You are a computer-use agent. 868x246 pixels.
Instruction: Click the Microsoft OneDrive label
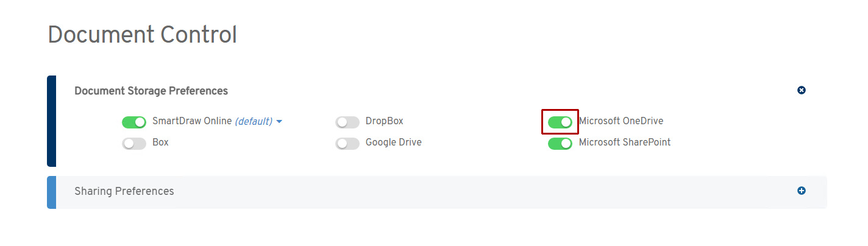621,121
